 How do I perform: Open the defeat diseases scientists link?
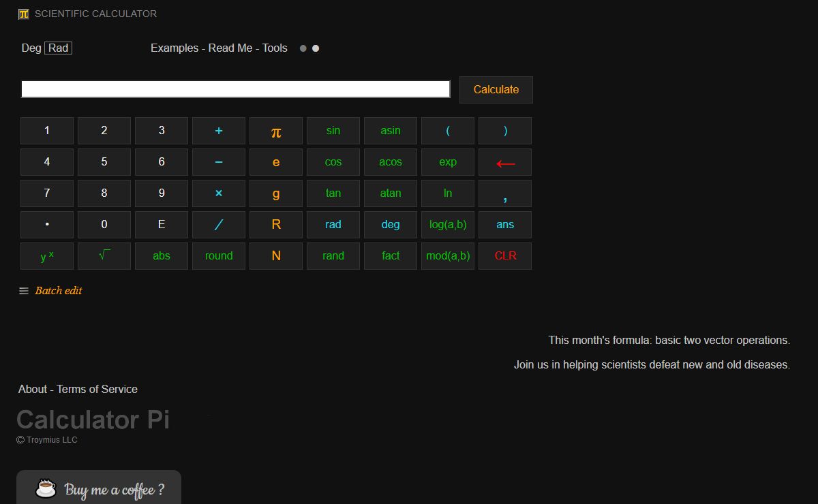pos(652,365)
